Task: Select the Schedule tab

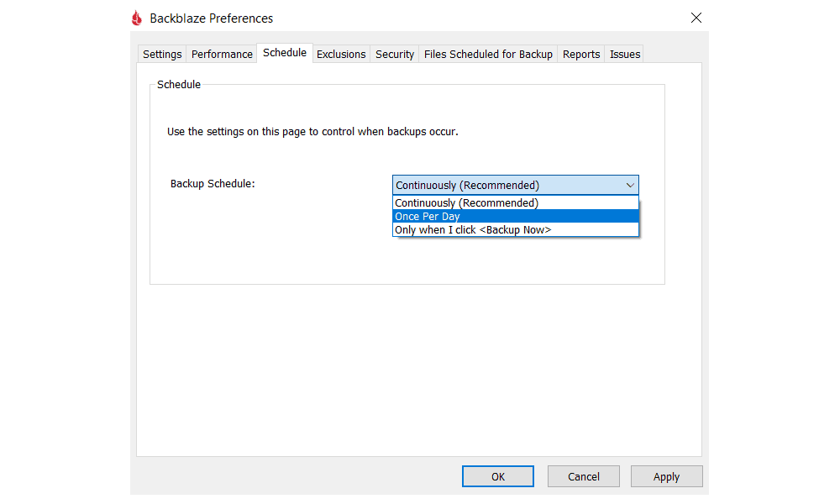Action: coord(285,52)
